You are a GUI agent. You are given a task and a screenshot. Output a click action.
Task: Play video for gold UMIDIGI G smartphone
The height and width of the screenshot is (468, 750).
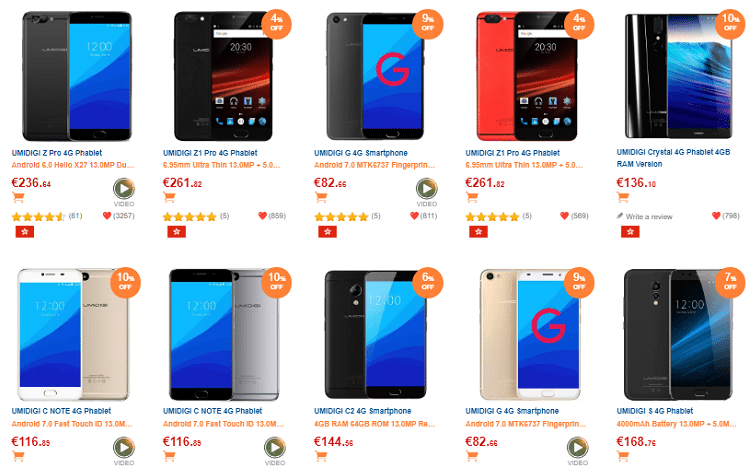pyautogui.click(x=577, y=447)
